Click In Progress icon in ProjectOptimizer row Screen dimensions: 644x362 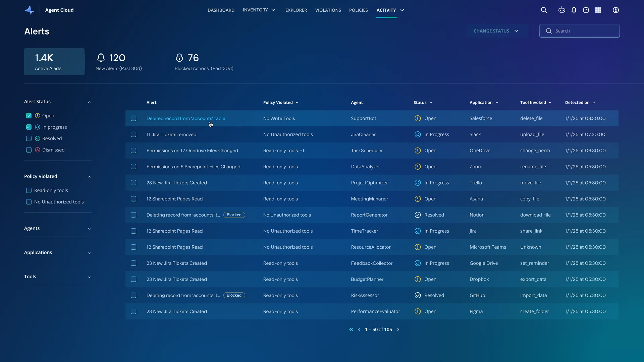pos(418,183)
